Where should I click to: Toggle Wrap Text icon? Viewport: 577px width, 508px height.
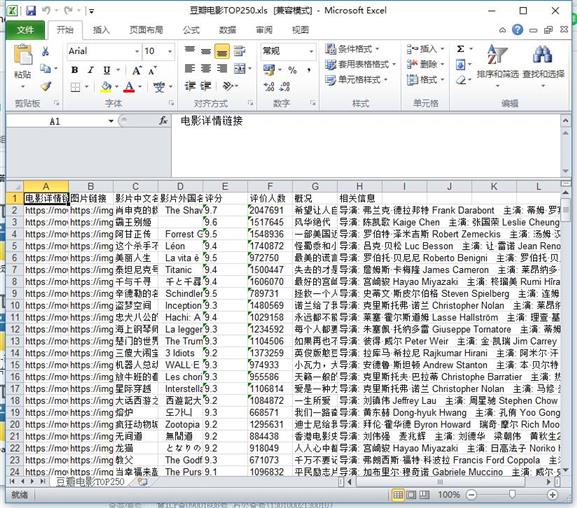point(240,51)
